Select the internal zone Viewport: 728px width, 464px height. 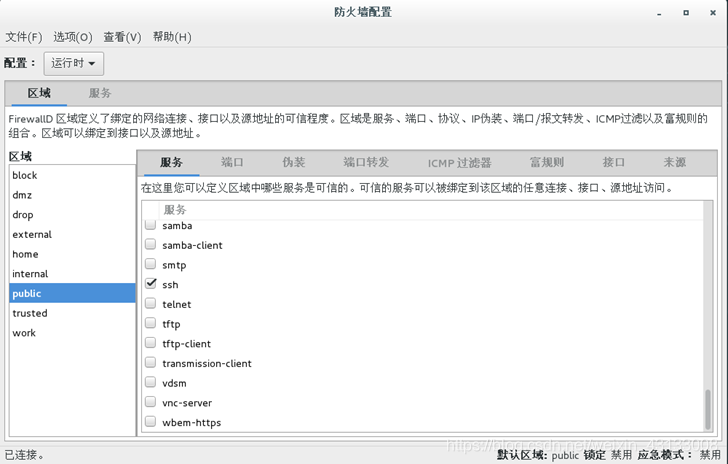72,274
